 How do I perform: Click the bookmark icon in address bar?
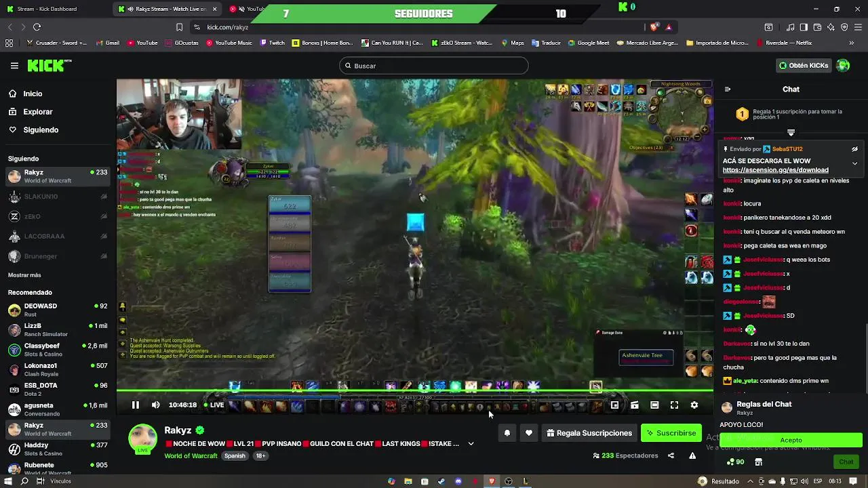[179, 27]
